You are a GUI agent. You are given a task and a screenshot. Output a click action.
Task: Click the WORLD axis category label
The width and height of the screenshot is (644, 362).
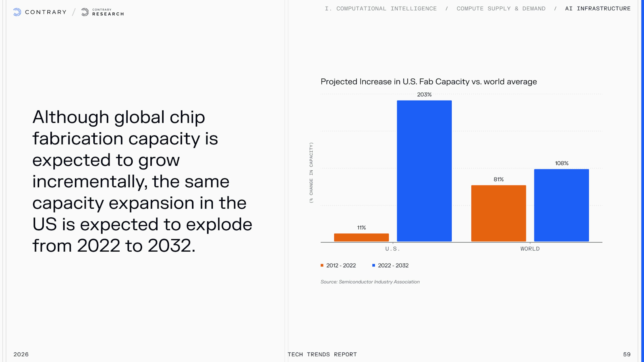[x=530, y=249]
